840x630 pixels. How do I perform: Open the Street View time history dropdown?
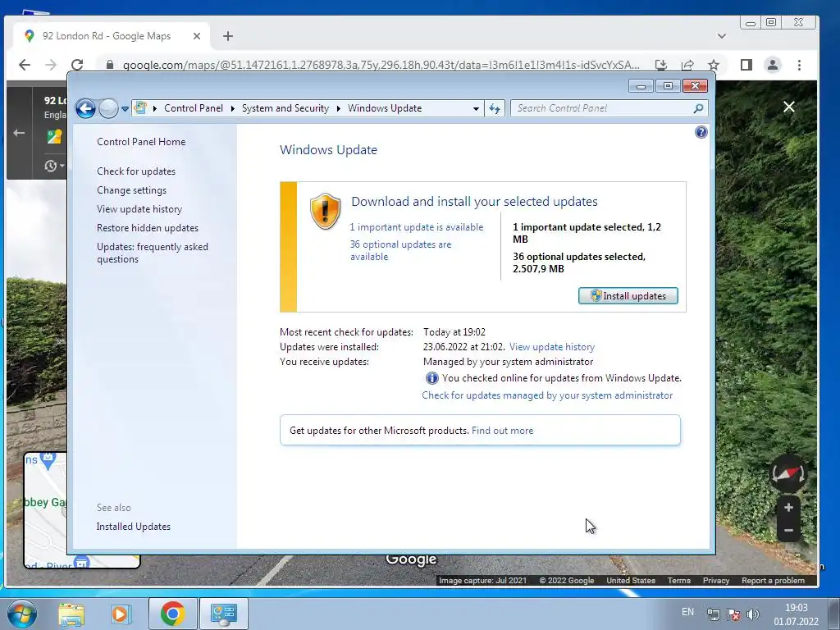coord(54,166)
